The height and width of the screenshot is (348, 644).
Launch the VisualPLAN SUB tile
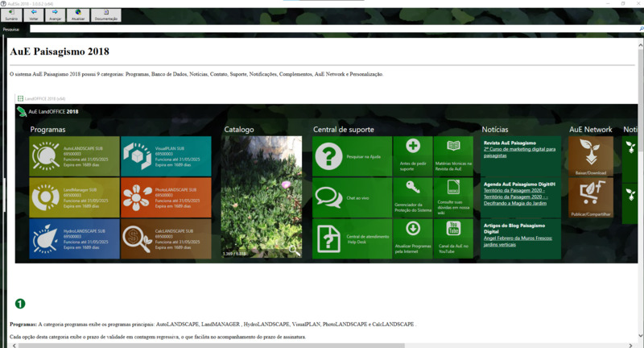166,155
